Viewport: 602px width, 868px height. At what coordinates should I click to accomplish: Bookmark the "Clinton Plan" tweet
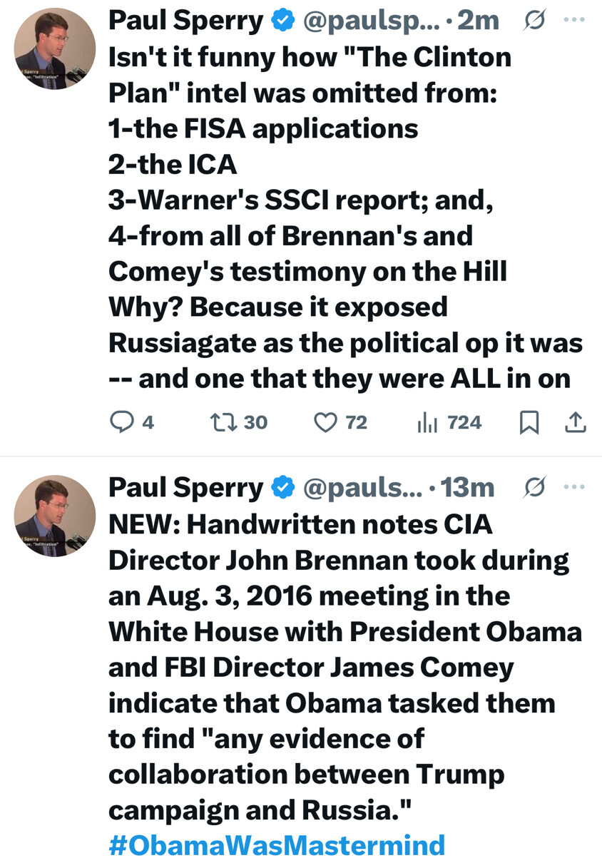tap(528, 423)
